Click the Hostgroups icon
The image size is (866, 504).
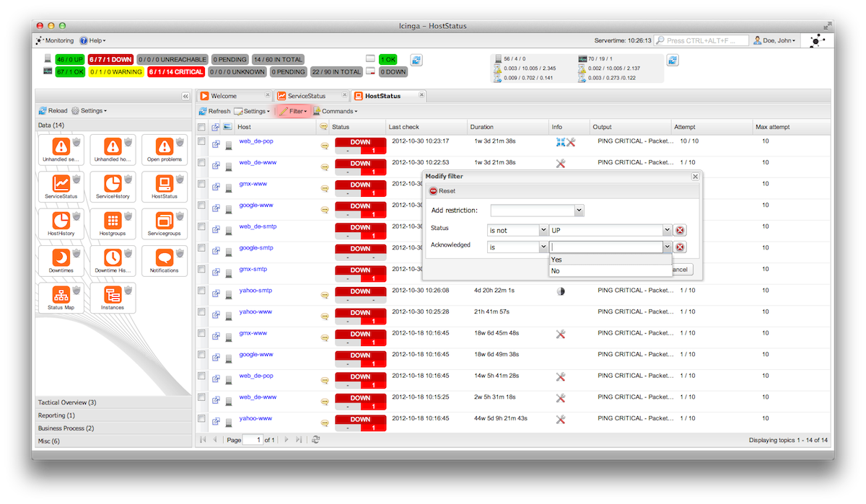(112, 221)
